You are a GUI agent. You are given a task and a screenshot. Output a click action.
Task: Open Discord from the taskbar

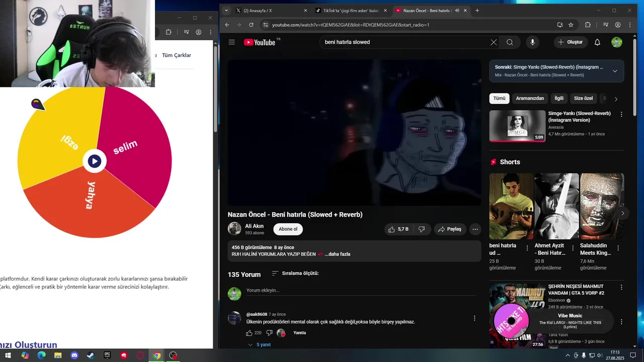[74, 355]
